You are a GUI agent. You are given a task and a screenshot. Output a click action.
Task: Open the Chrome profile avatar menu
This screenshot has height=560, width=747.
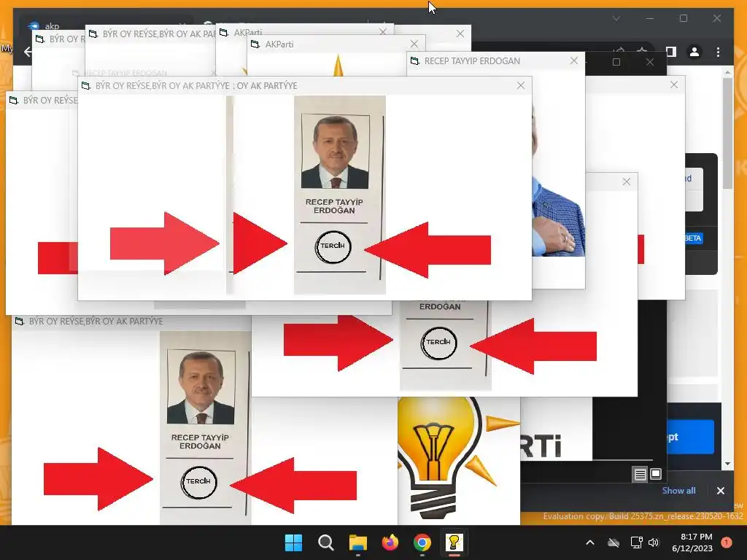pos(694,52)
